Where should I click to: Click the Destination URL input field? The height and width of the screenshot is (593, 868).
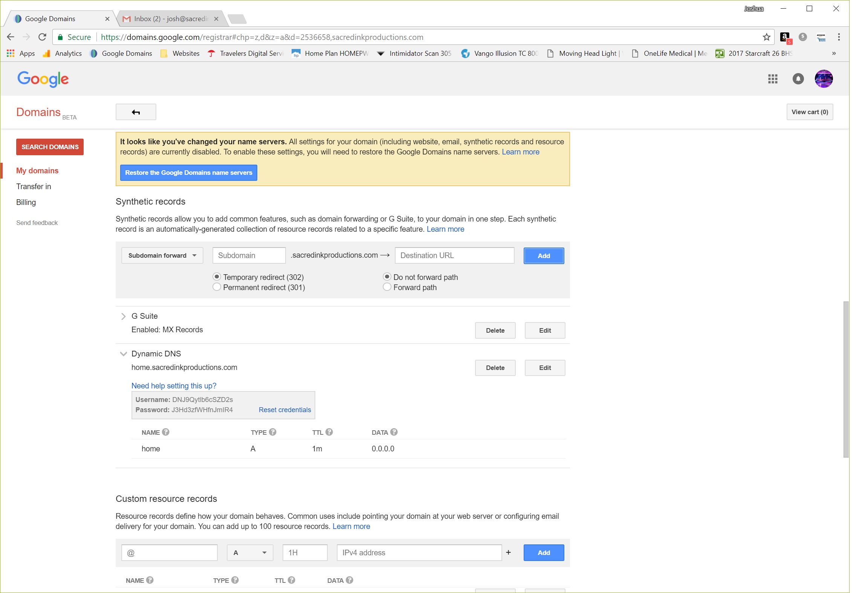point(454,255)
